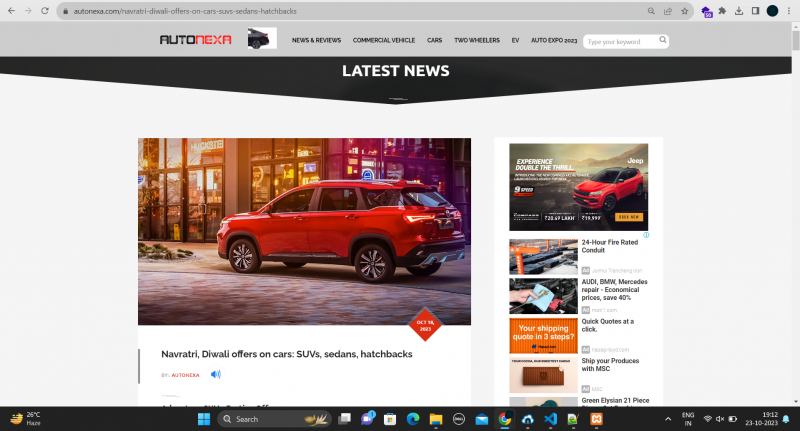This screenshot has height=431, width=800.
Task: Open the News & Reviews menu
Action: tap(316, 41)
